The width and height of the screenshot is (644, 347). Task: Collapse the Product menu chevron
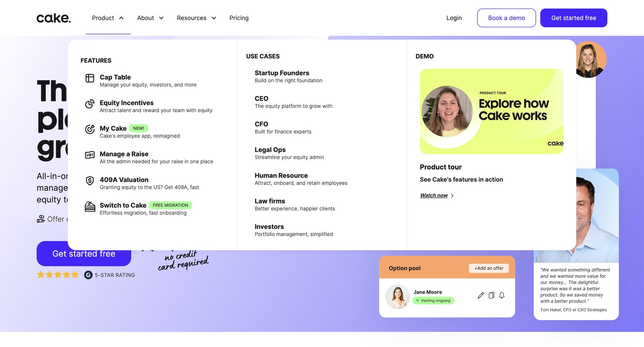(121, 18)
